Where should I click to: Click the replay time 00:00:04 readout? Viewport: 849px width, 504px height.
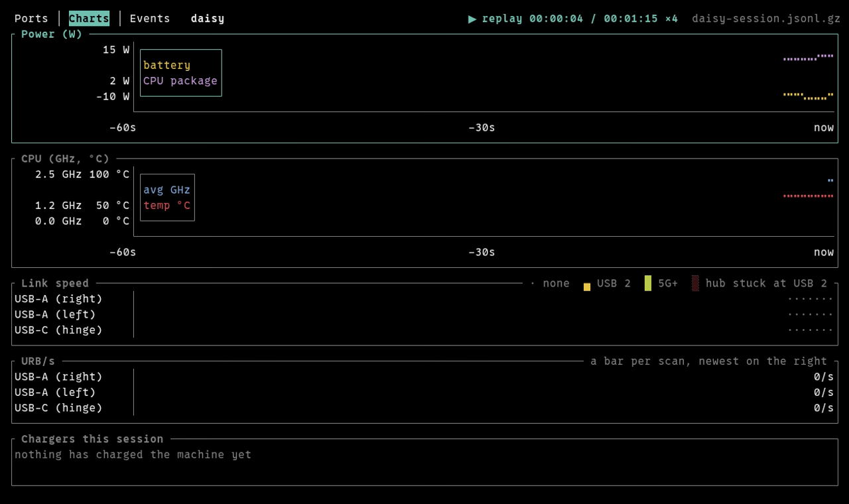[x=556, y=19]
